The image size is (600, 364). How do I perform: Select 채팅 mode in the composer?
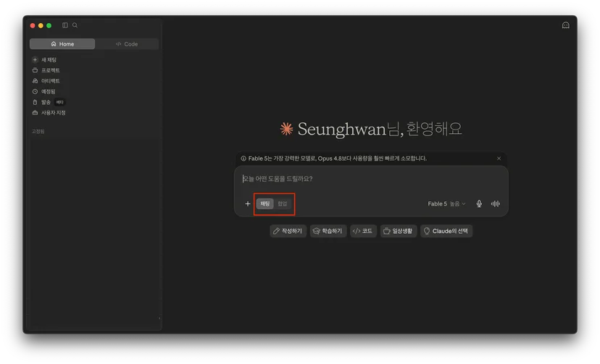[x=264, y=203]
